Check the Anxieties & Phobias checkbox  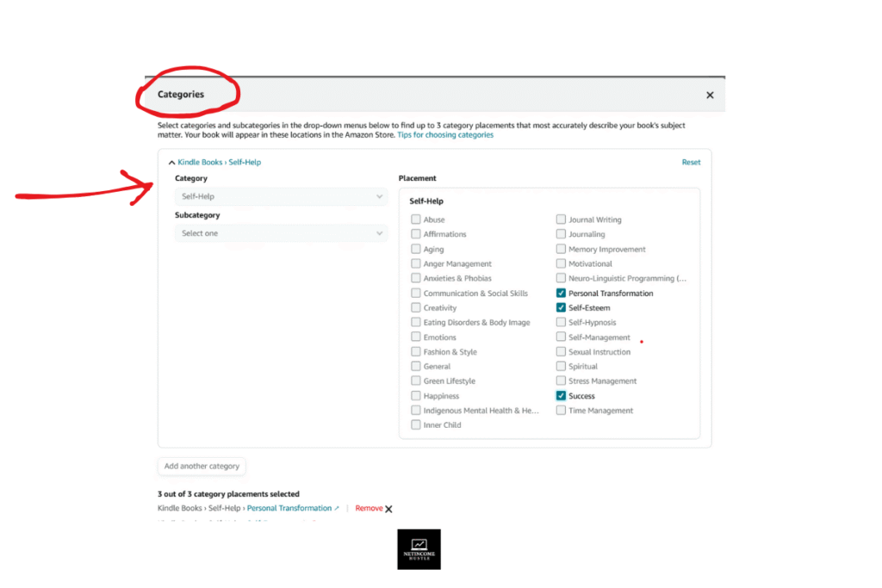416,278
